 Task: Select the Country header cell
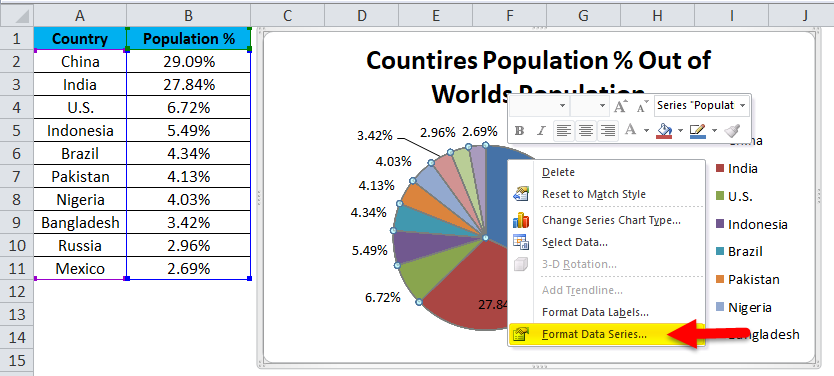tap(80, 39)
